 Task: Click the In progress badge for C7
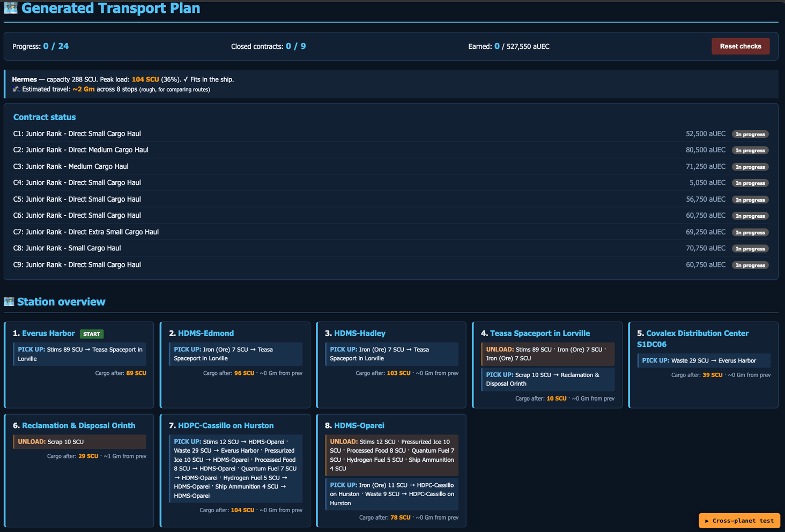point(750,232)
